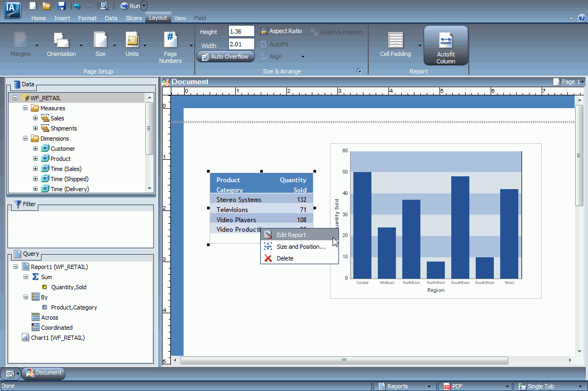Toggle the Aspect Ratio lock
The height and width of the screenshot is (391, 588).
pos(281,31)
